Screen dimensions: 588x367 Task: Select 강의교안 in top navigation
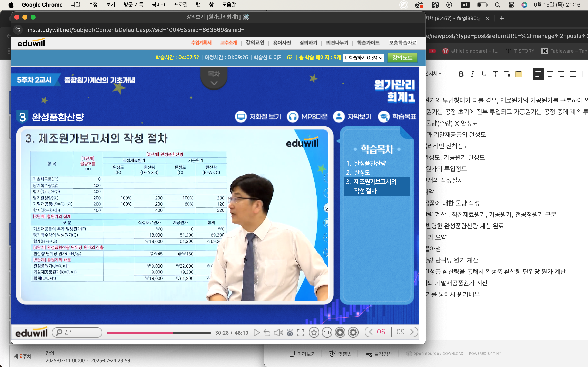255,43
